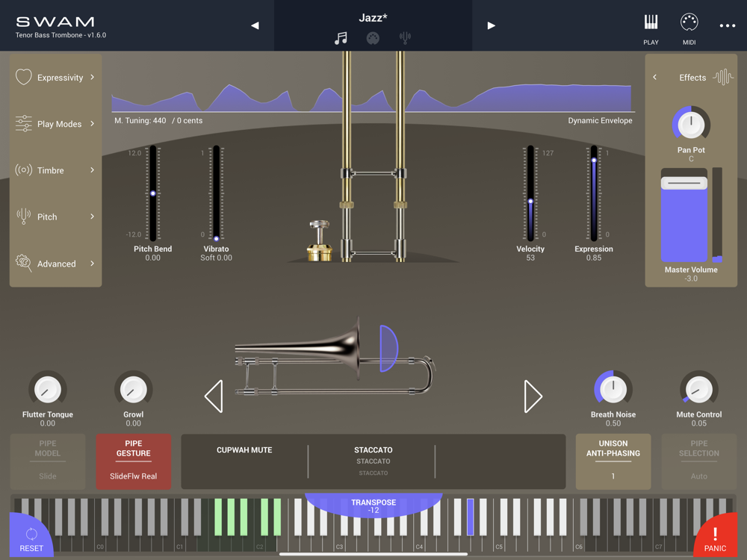The width and height of the screenshot is (747, 560).
Task: Open the Play Modes menu label
Action: (60, 124)
